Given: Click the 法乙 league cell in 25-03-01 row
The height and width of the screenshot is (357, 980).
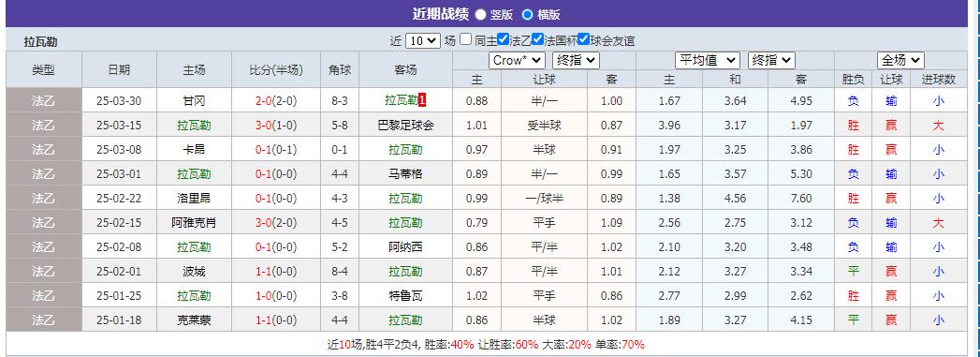Looking at the screenshot, I should [43, 173].
